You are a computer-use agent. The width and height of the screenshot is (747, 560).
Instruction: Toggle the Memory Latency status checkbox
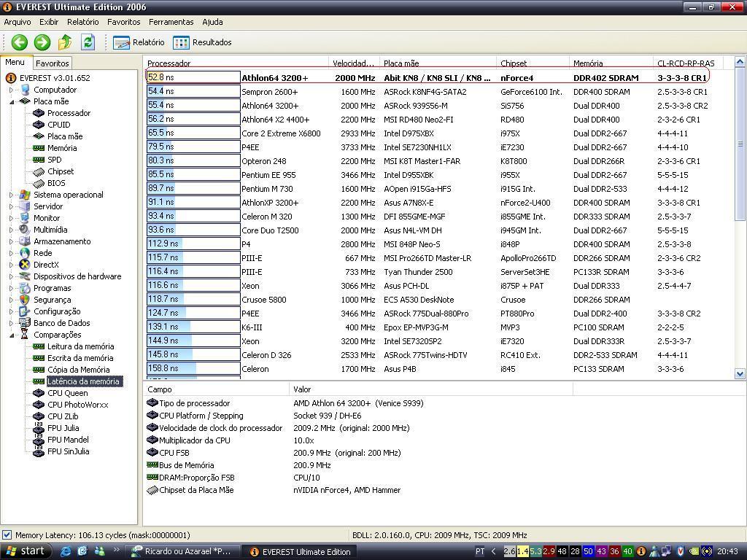(7, 534)
